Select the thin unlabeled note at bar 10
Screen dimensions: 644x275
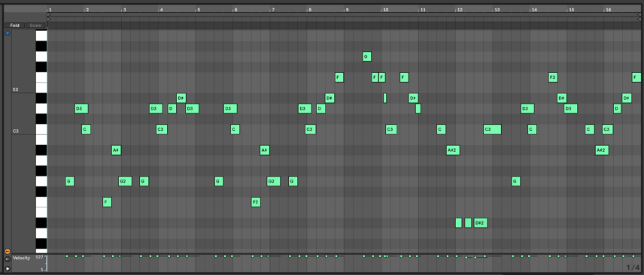[x=385, y=98]
